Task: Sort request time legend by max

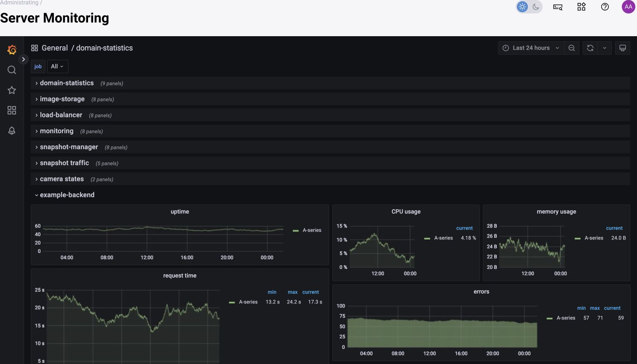Action: coord(293,292)
